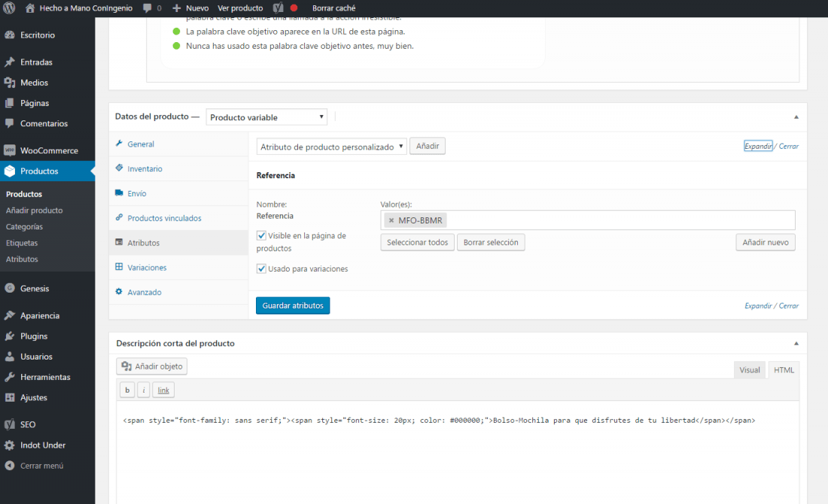The image size is (828, 504).
Task: Click the Añadir nuevo value button
Action: click(x=766, y=242)
